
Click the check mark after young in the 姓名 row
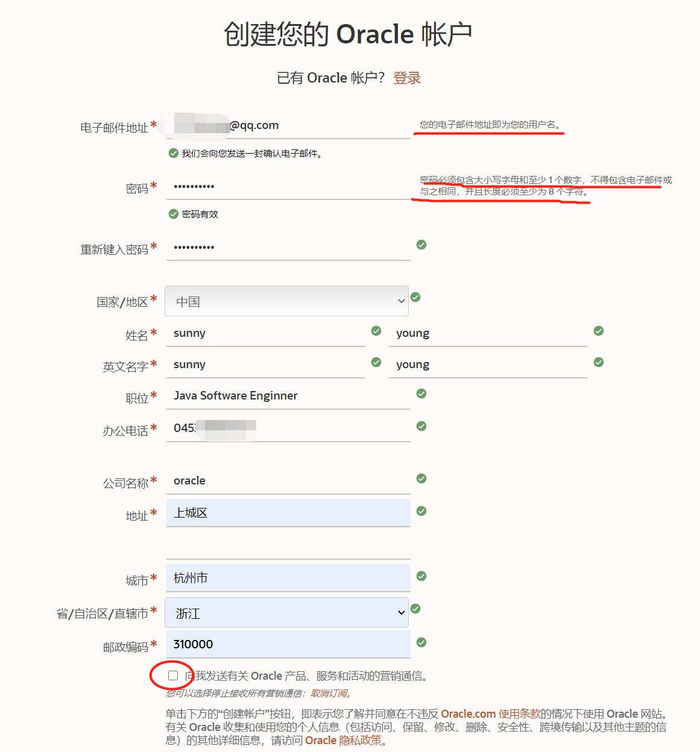(599, 331)
